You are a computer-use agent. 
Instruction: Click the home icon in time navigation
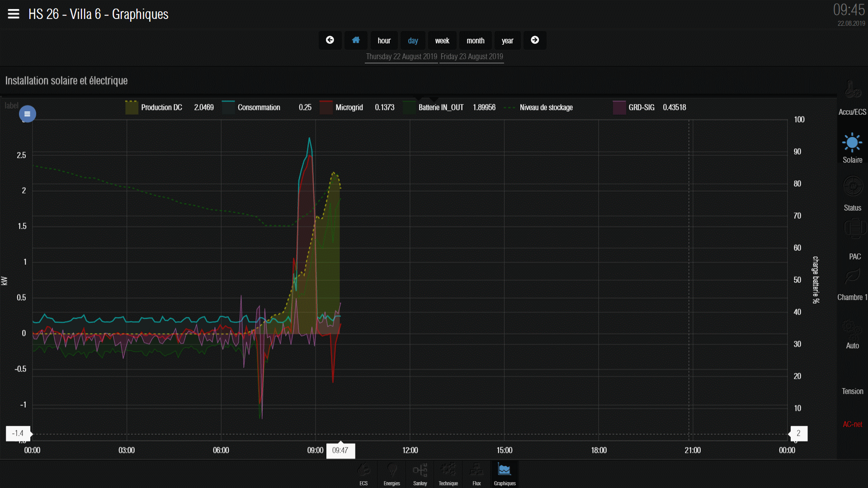click(356, 40)
